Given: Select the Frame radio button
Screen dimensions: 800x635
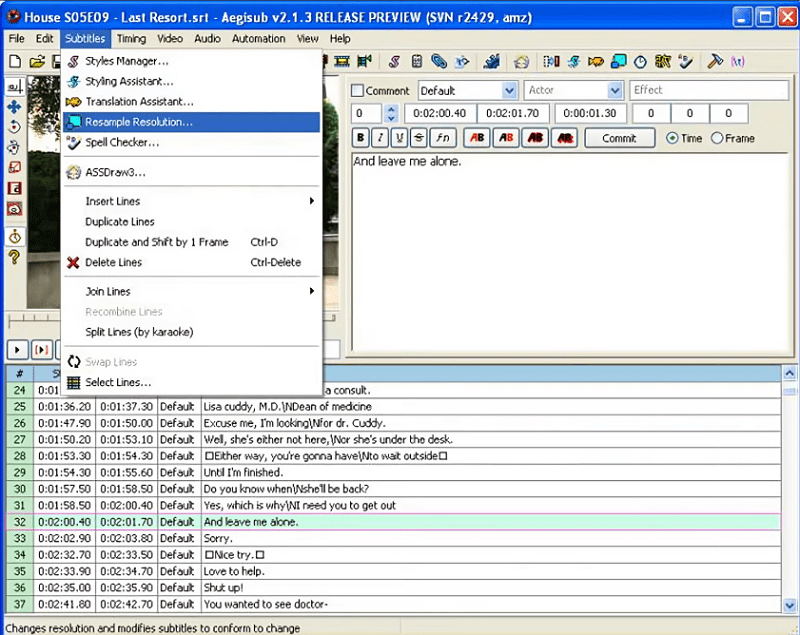Looking at the screenshot, I should 716,138.
